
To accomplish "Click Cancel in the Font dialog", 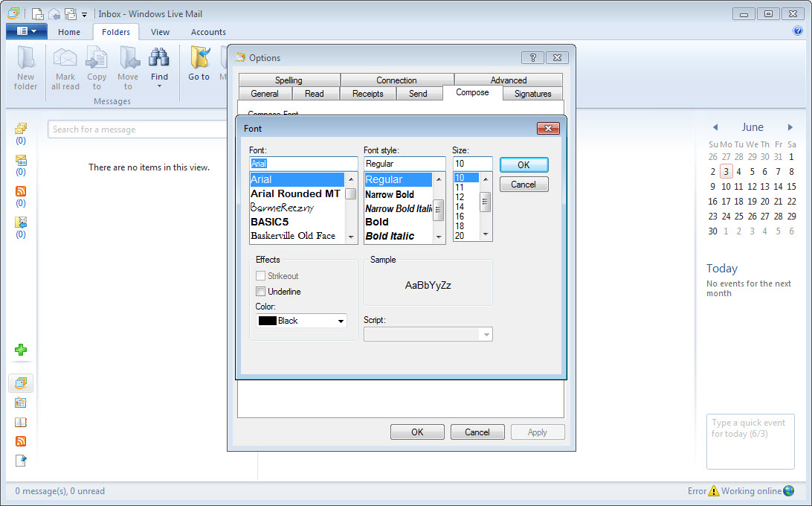I will tap(523, 185).
